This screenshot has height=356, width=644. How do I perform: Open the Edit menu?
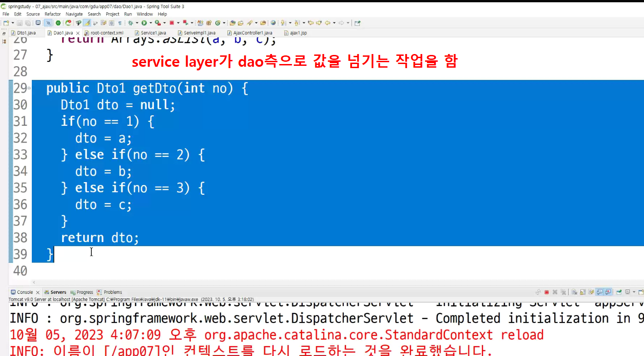click(18, 14)
